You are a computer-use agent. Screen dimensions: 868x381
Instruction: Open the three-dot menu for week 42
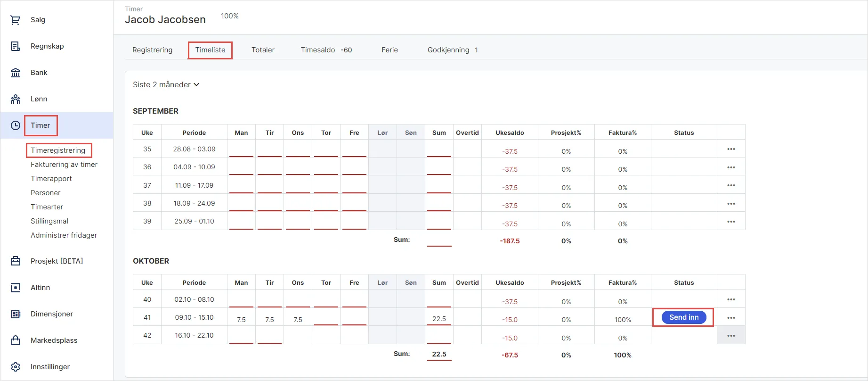click(731, 336)
